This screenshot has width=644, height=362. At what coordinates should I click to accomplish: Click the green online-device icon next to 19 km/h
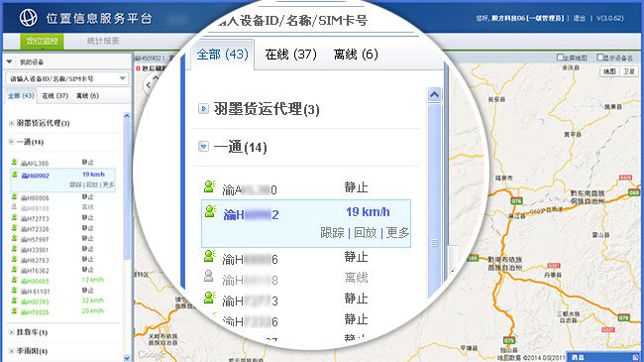210,211
